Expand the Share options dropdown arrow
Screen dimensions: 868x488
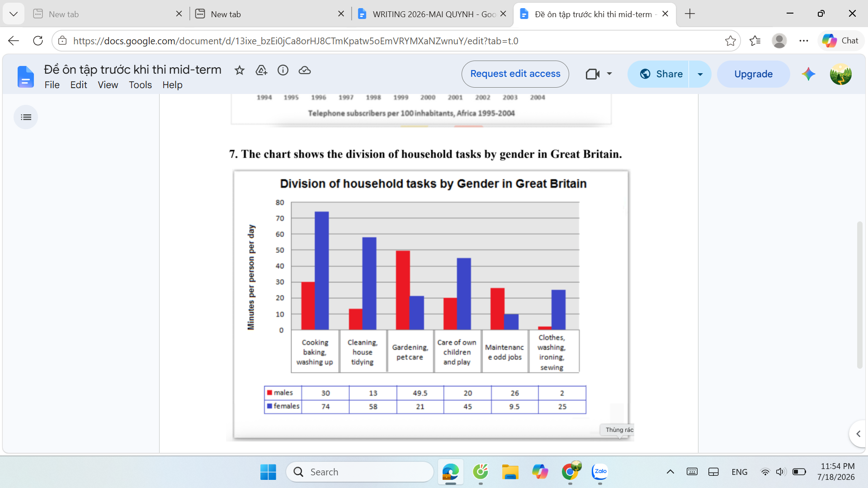pos(700,74)
